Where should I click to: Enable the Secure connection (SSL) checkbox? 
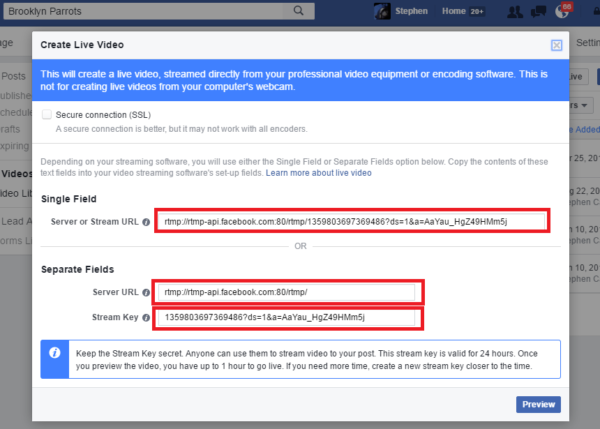point(47,114)
